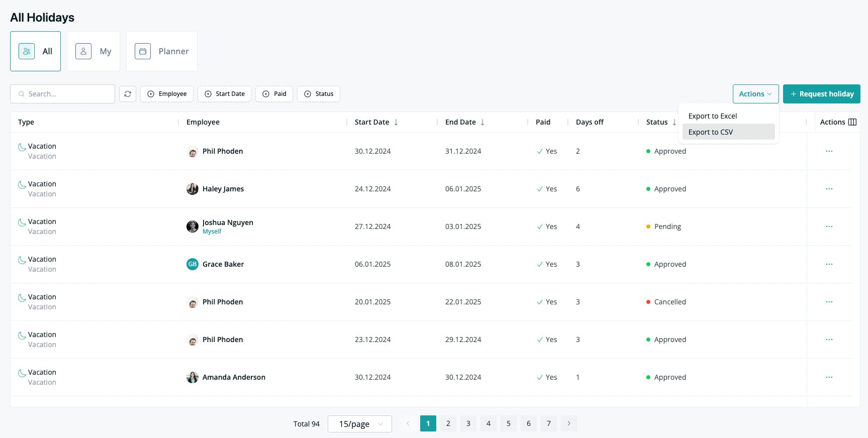Click the Request holiday button
Screen dimensions: 868x438
822,94
